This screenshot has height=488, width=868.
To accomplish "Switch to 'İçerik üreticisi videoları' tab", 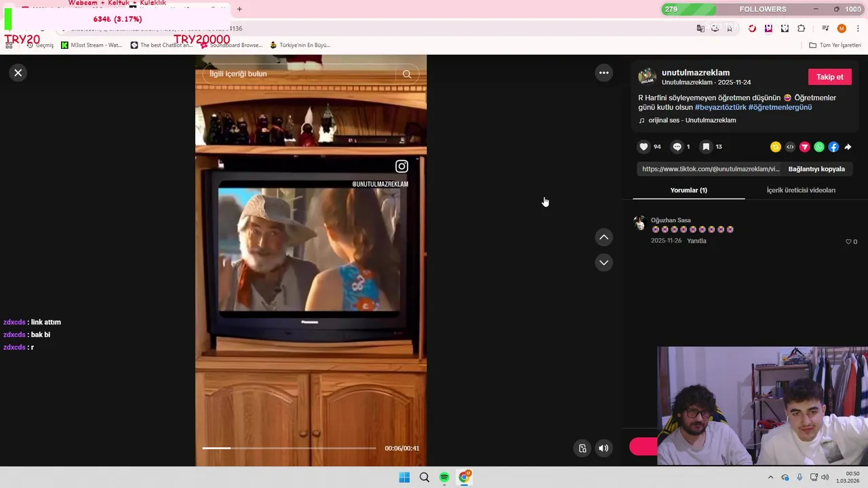I will point(801,190).
